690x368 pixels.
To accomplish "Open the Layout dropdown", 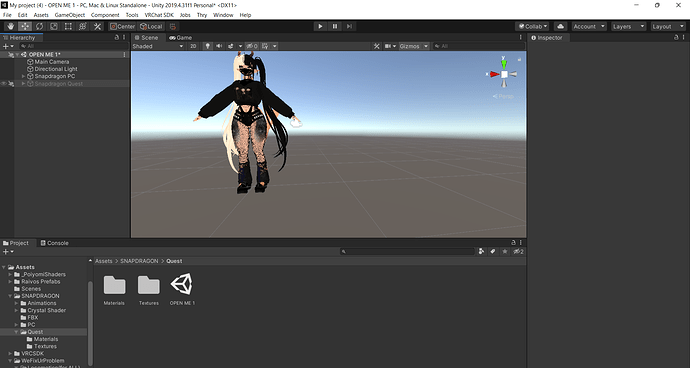I will (x=668, y=26).
